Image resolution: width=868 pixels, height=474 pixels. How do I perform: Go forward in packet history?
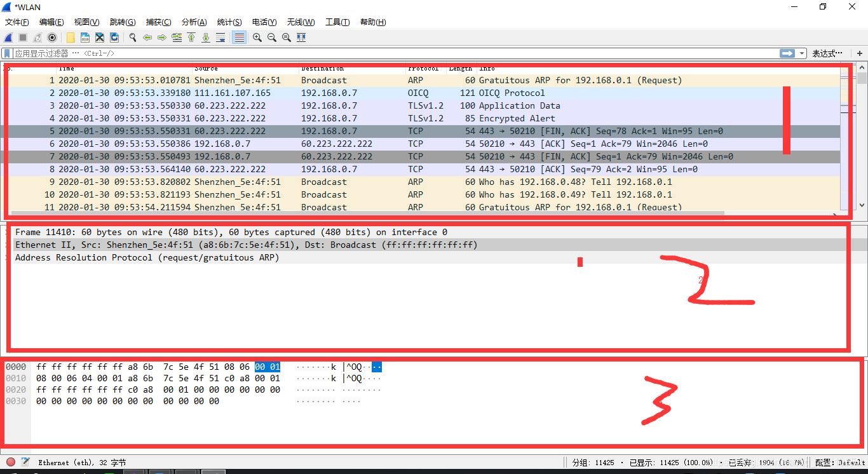pyautogui.click(x=162, y=37)
